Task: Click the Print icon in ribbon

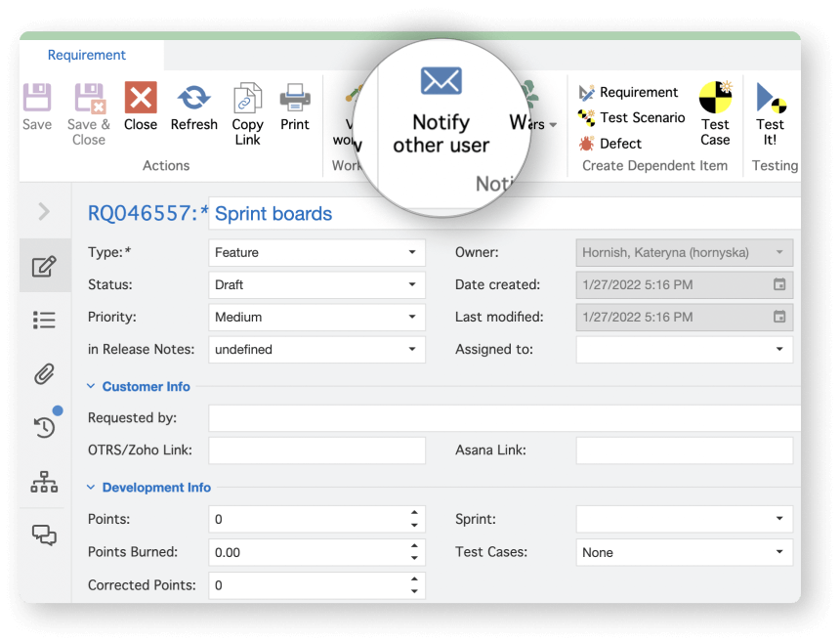Action: [295, 99]
